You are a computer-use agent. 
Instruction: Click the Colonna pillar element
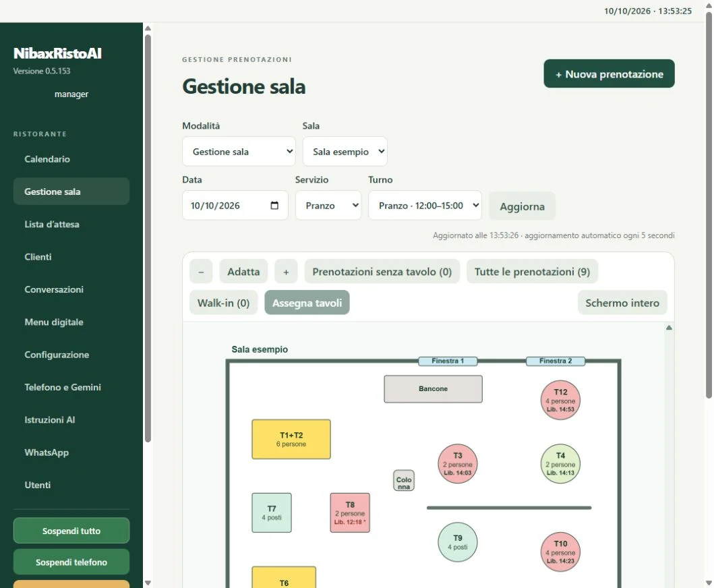click(x=404, y=481)
